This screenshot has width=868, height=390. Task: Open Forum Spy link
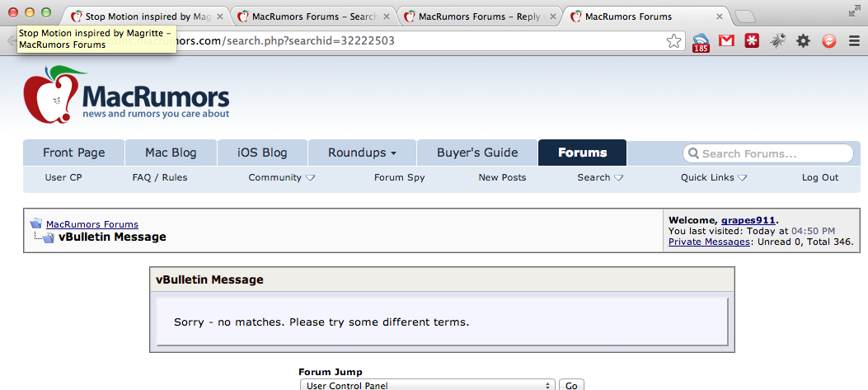point(400,178)
